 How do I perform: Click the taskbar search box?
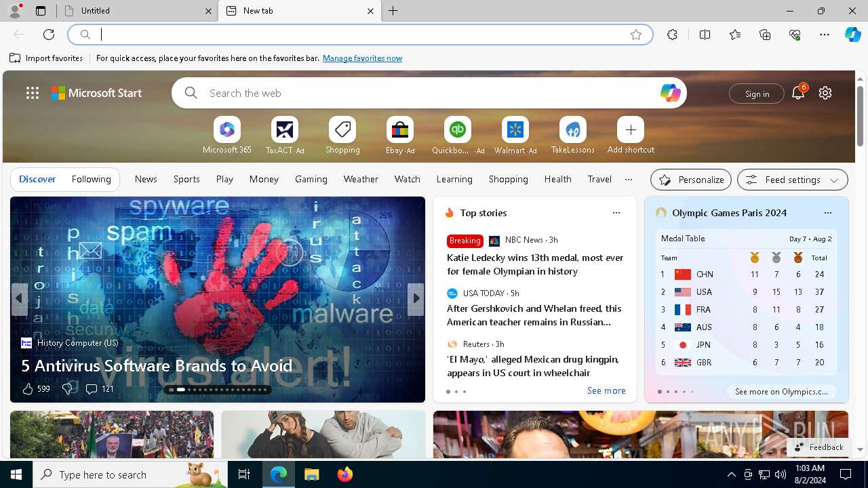click(130, 474)
